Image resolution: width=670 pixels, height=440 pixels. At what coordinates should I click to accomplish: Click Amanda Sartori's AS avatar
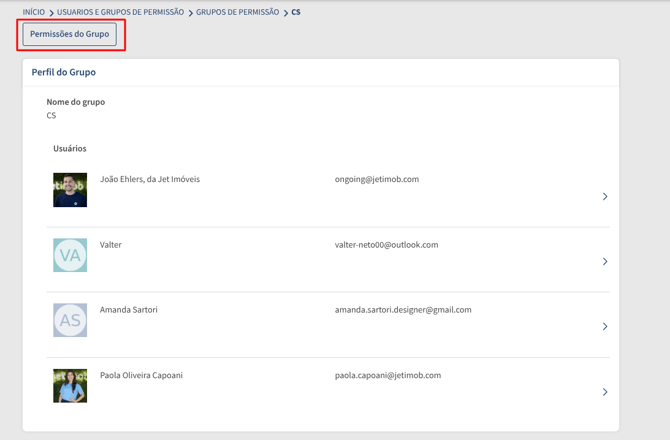70,320
